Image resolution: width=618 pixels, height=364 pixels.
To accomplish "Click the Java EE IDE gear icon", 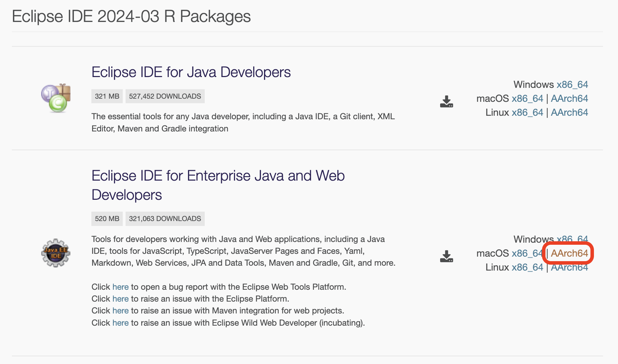I will coord(56,253).
